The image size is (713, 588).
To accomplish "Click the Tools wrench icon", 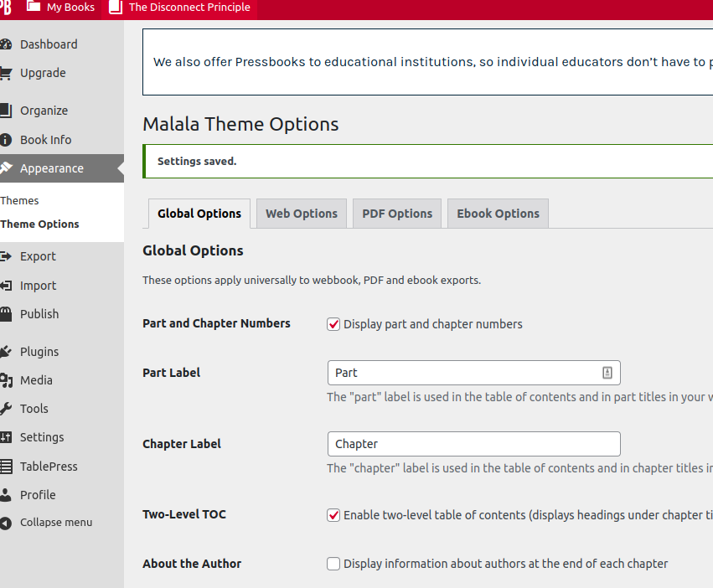I will coord(5,409).
